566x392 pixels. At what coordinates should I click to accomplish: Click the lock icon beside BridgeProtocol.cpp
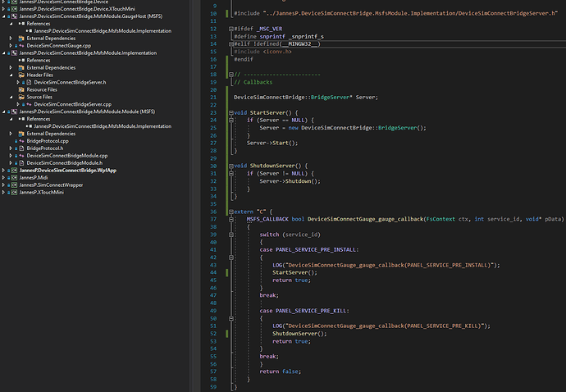click(x=16, y=141)
